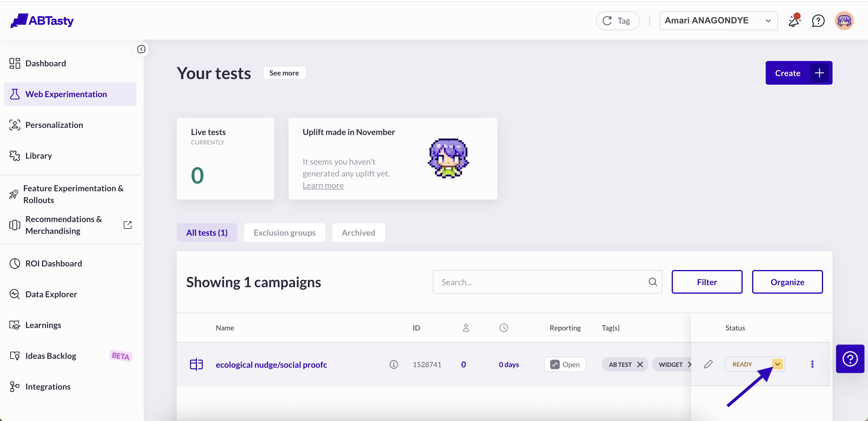Image resolution: width=868 pixels, height=421 pixels.
Task: Click the search magnifier icon
Action: 653,282
